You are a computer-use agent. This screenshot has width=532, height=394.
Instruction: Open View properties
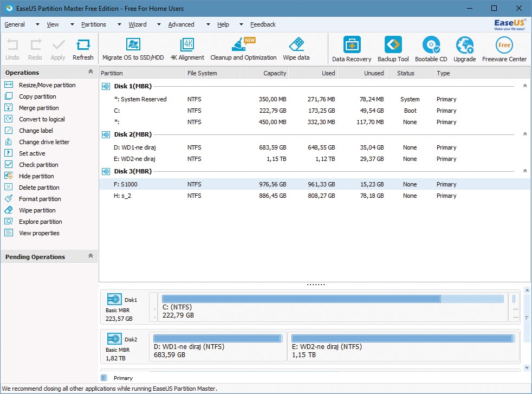pos(39,233)
